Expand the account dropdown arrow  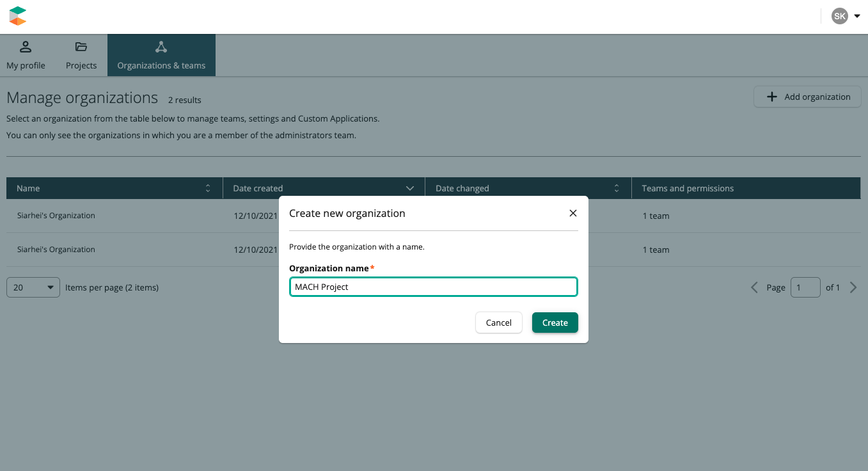[857, 16]
